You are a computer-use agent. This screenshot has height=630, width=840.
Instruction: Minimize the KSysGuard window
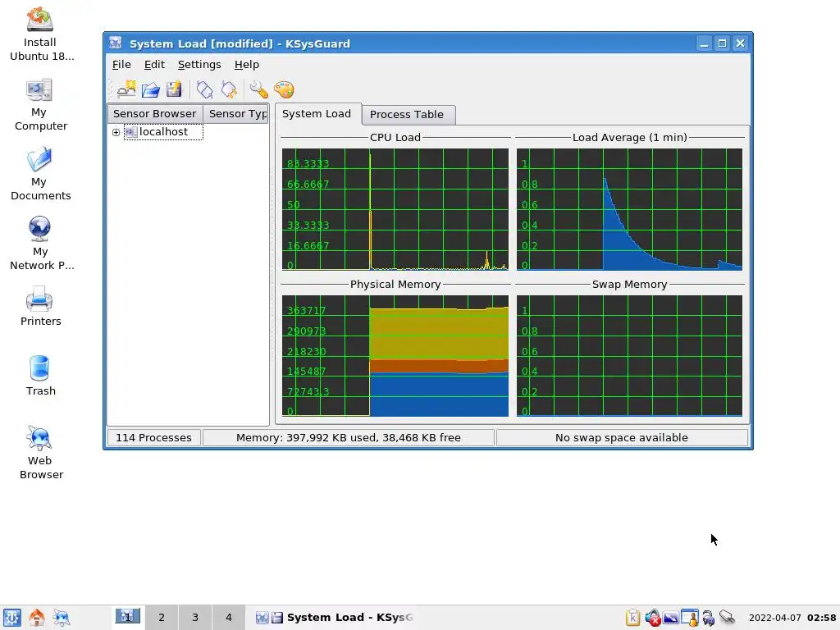click(704, 43)
